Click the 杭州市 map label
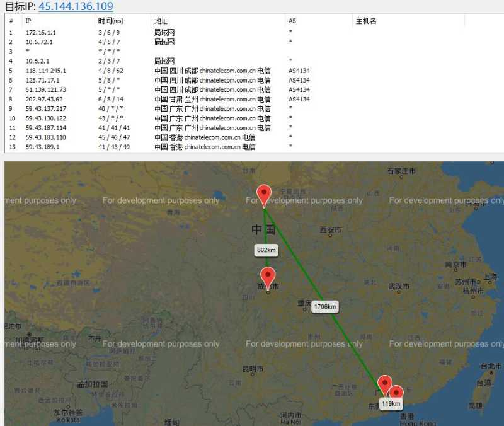This screenshot has width=504, height=426. (x=473, y=291)
